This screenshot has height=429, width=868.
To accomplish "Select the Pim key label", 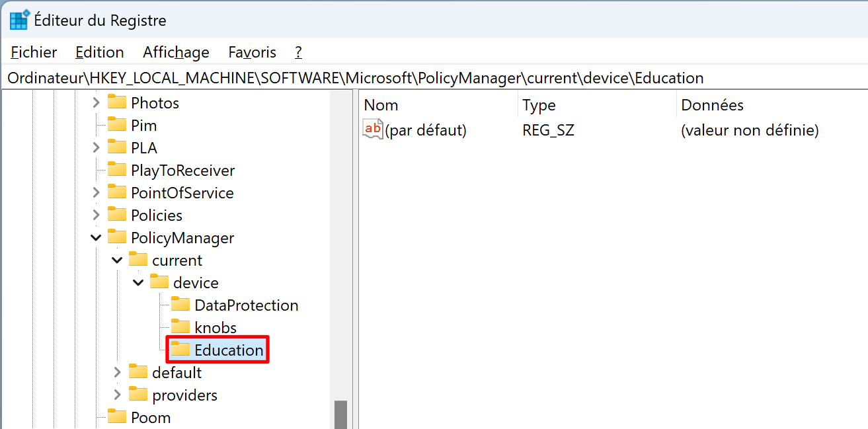I will [143, 125].
